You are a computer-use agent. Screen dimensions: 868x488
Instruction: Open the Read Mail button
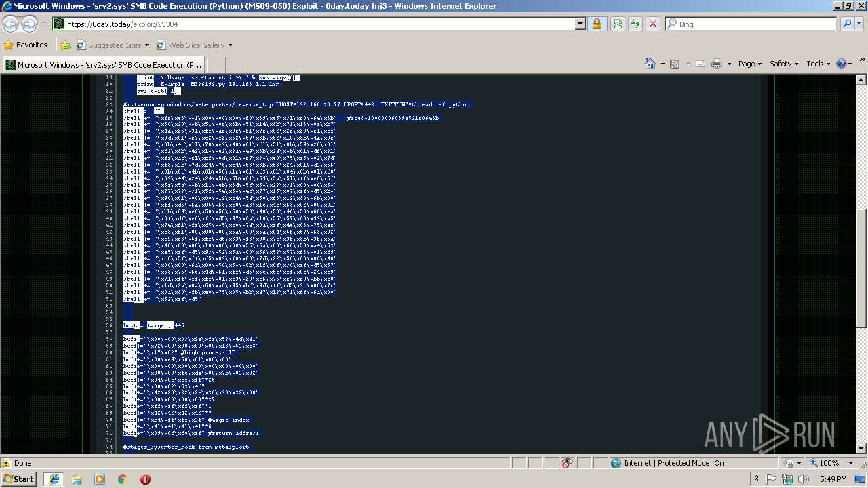[x=701, y=64]
